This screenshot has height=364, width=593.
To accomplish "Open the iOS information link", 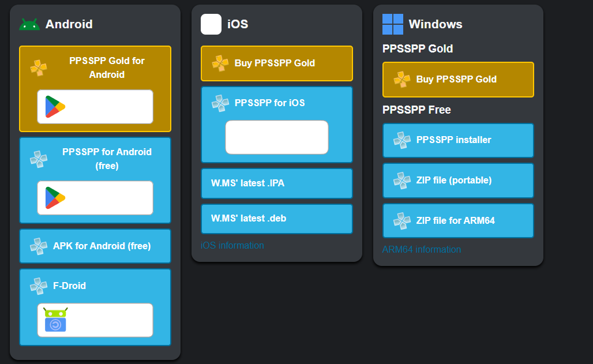I will click(232, 246).
